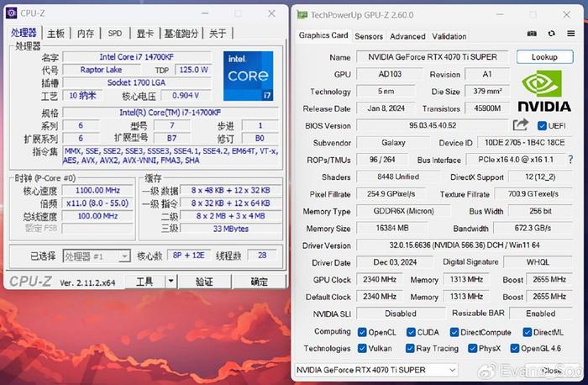
Task: Toggle the OpenGL 4.6 checkbox
Action: coord(514,348)
